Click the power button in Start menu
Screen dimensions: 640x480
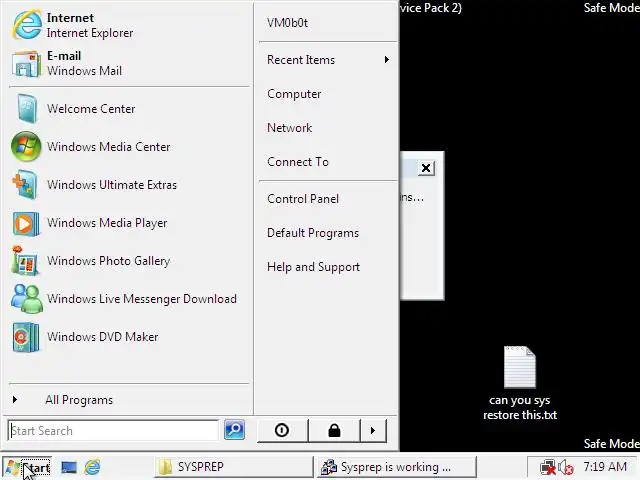282,430
